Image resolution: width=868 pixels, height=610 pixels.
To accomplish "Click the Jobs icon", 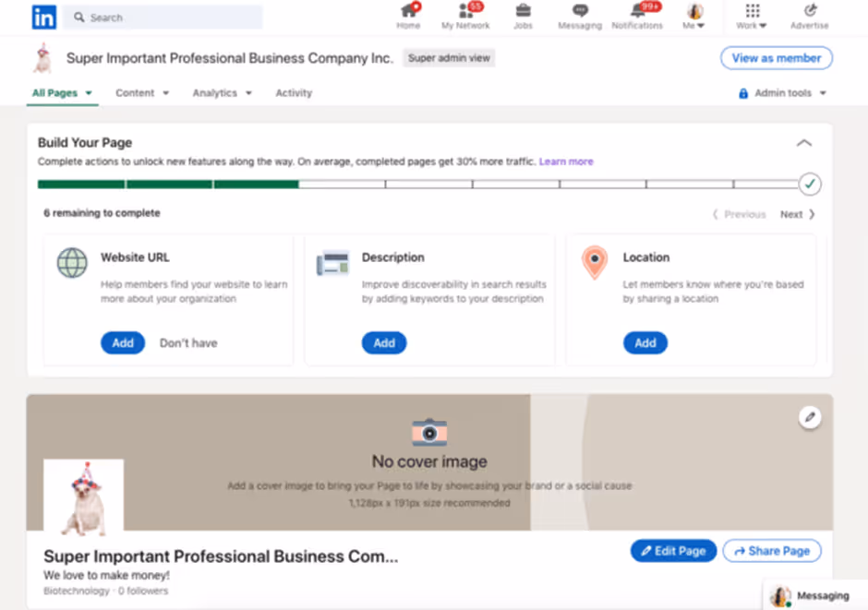I will (x=523, y=16).
